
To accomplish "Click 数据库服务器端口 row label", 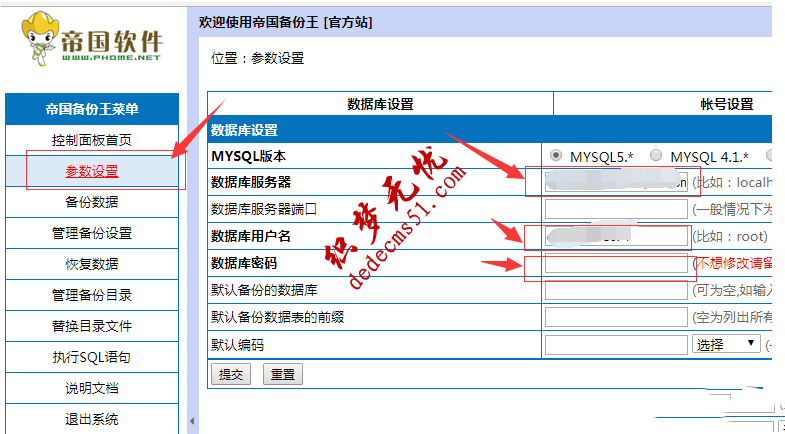I will (264, 209).
